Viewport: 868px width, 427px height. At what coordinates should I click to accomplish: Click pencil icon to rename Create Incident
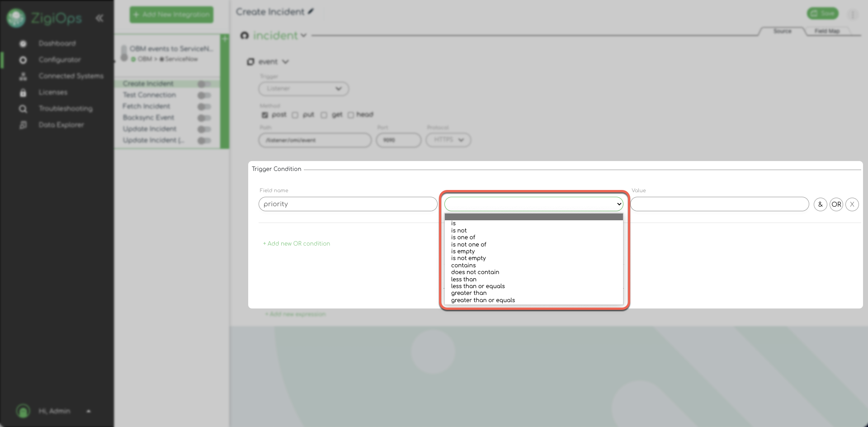pyautogui.click(x=311, y=12)
